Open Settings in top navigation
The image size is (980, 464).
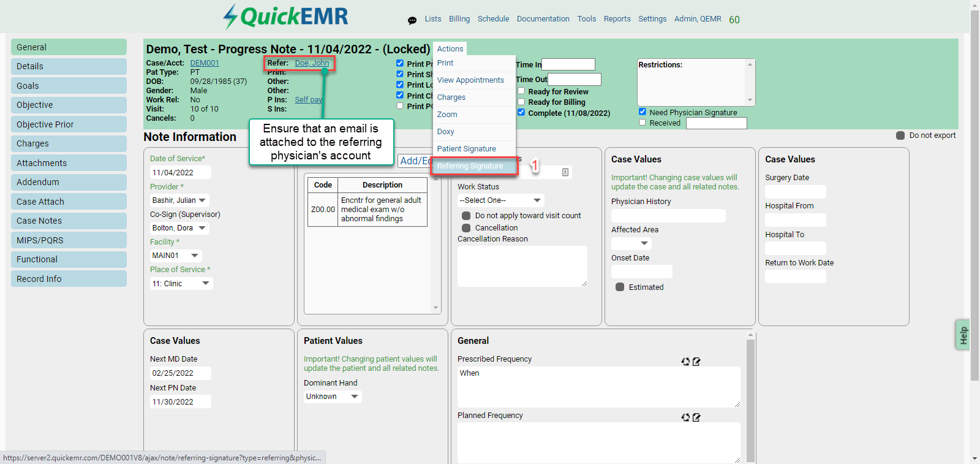pyautogui.click(x=652, y=19)
